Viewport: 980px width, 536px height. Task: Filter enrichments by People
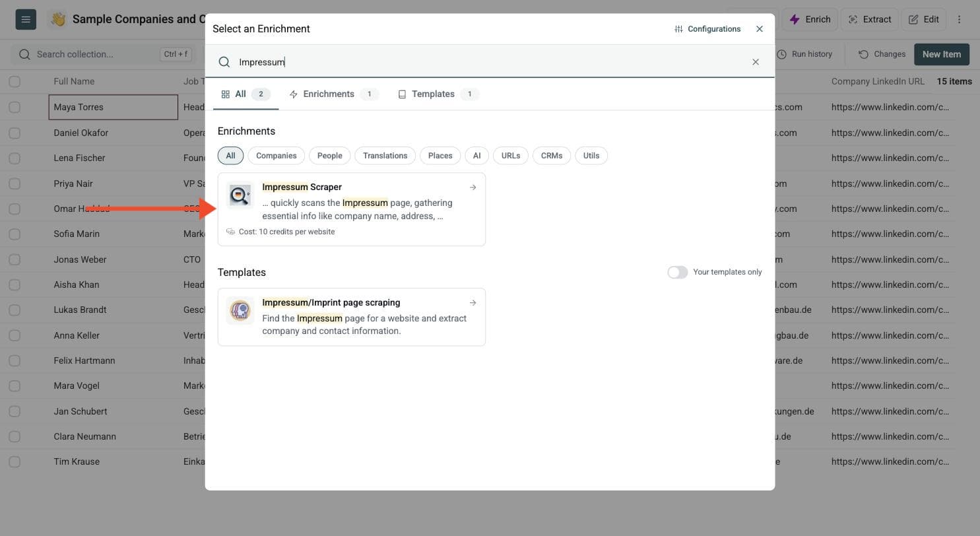coord(329,156)
